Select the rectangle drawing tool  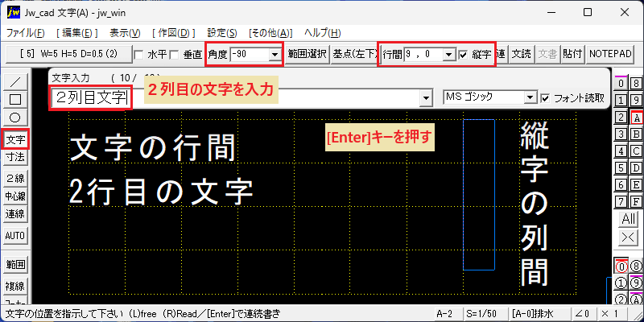click(x=15, y=99)
